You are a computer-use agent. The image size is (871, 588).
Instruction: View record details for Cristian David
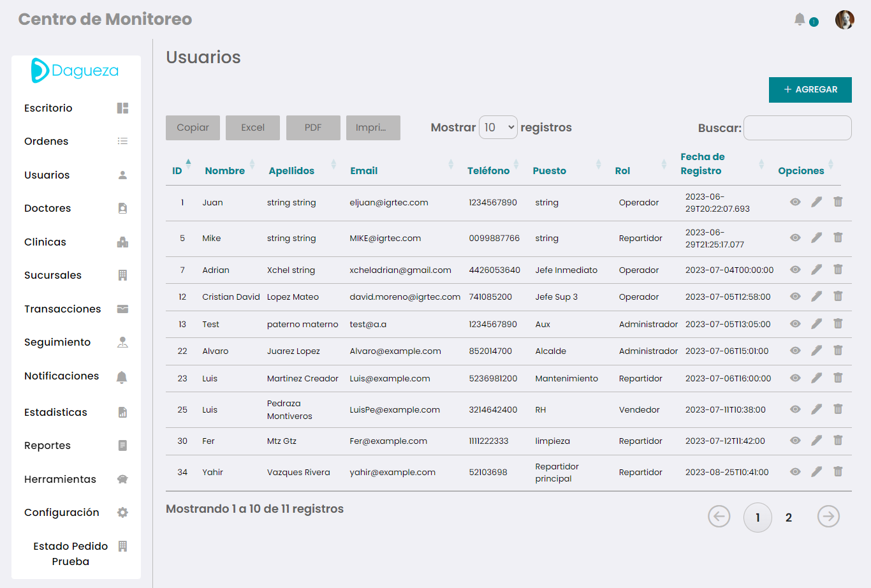[795, 297]
